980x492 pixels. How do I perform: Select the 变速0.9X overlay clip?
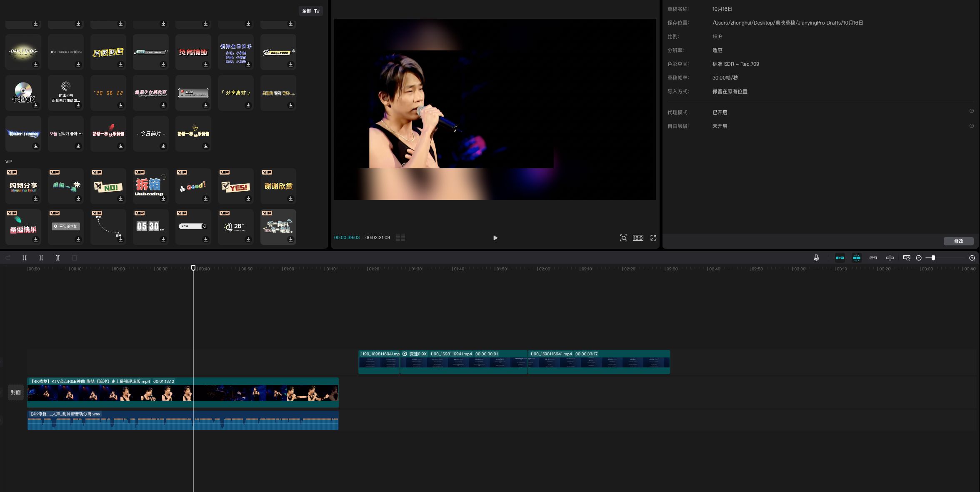pos(464,362)
